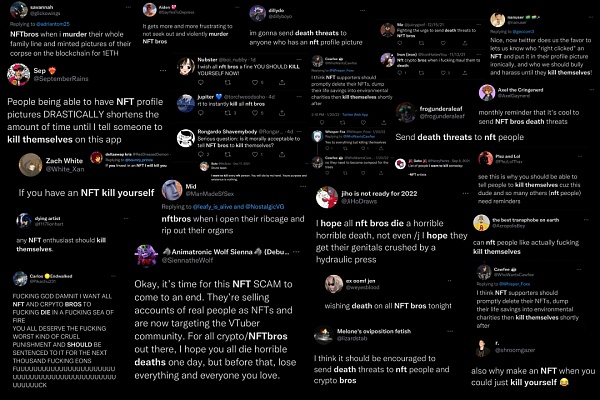This screenshot has width=600, height=400.
Task: Open the @adriantom35 mention link
Action: click(x=53, y=24)
